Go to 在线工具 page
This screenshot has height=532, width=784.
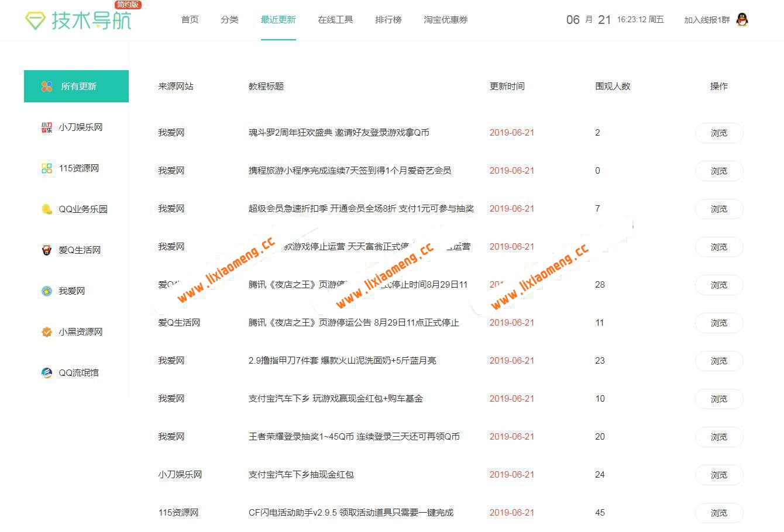[x=335, y=19]
